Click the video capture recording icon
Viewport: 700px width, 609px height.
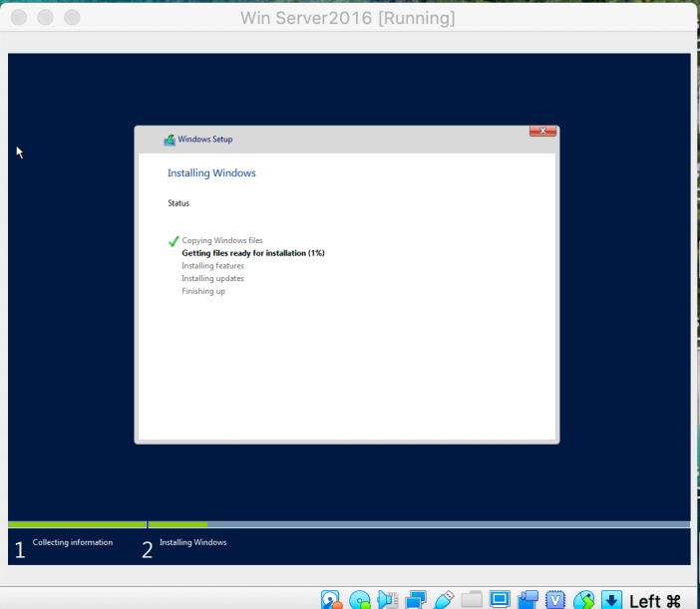[x=527, y=600]
